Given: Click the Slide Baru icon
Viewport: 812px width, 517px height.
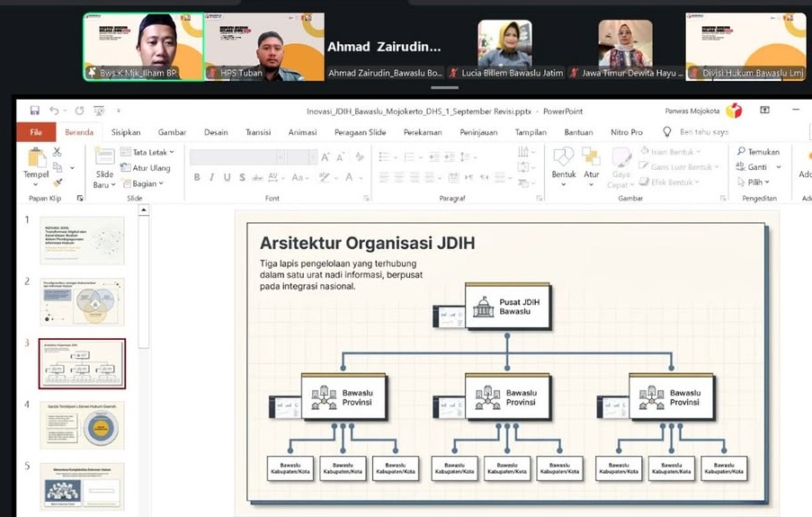Looking at the screenshot, I should point(104,156).
